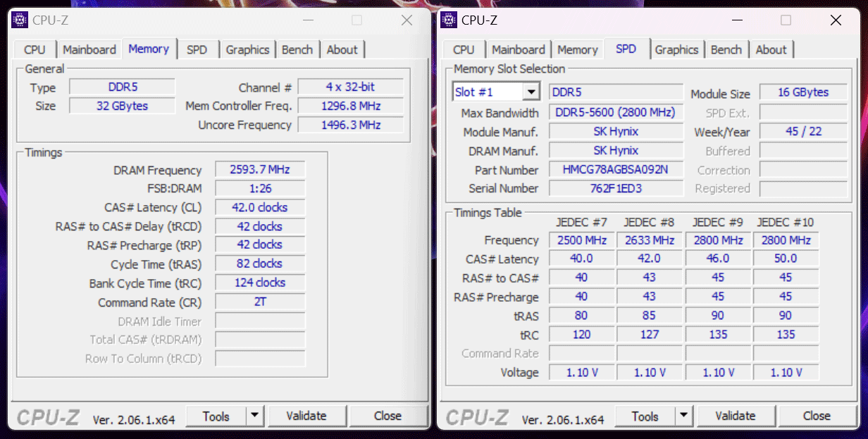Click the CPU-Z app icon in left window title bar
Screen dimensions: 868x439
tap(20, 20)
